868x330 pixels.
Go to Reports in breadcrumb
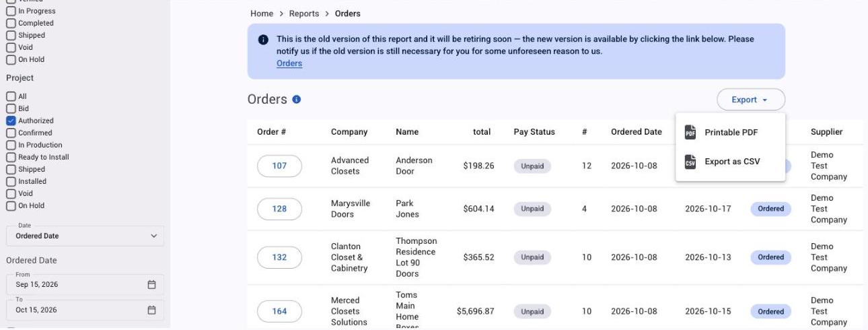pos(304,13)
